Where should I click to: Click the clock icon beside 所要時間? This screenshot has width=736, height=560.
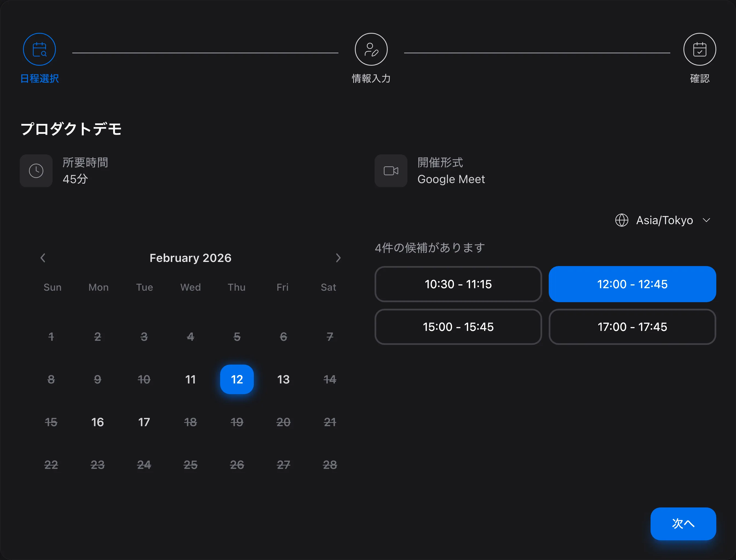(36, 171)
